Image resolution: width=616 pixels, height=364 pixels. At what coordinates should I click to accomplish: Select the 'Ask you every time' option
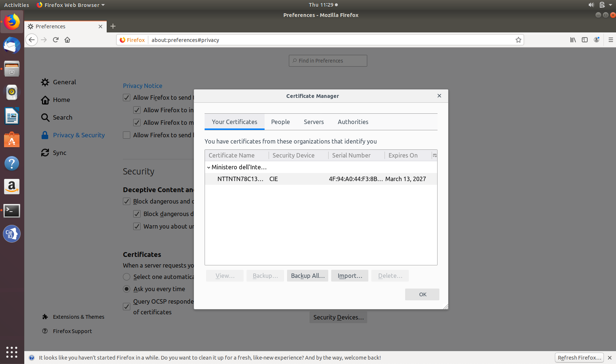click(x=127, y=289)
